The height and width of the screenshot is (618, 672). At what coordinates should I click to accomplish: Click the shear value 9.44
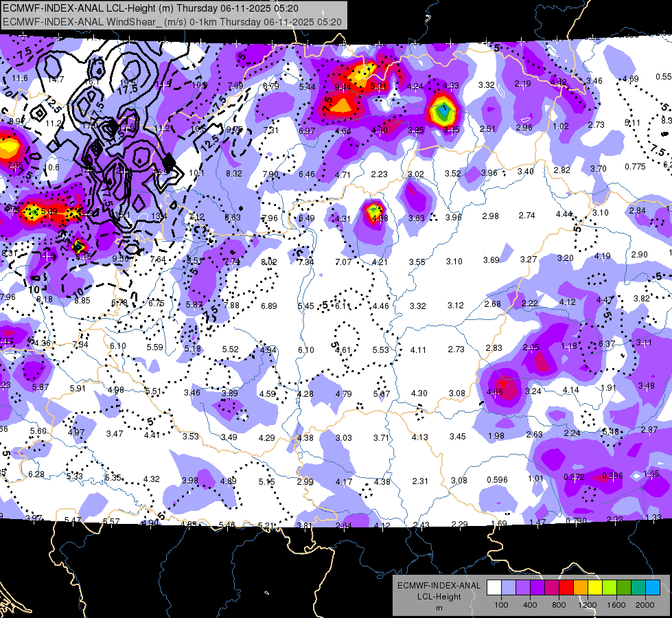coord(343,87)
